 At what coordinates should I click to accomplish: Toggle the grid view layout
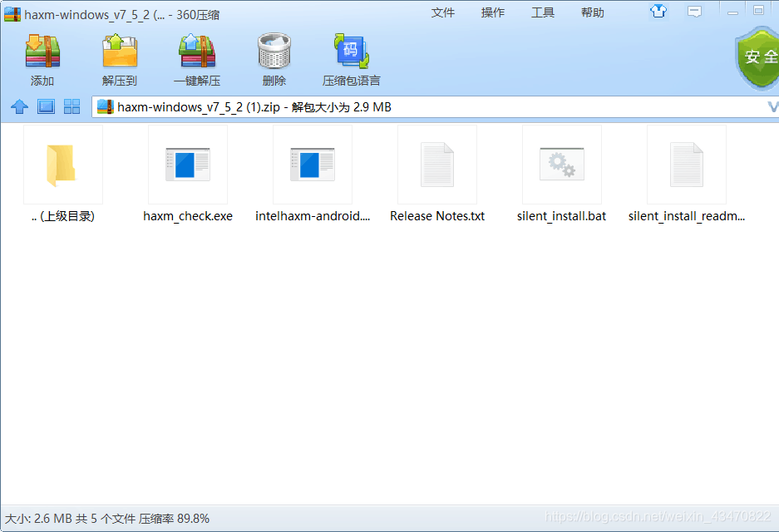71,106
